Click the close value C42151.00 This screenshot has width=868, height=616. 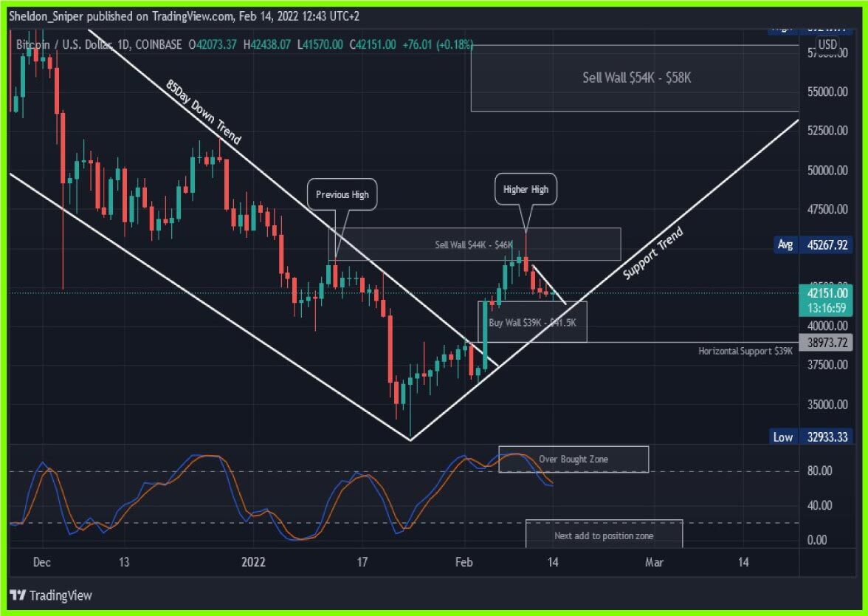373,44
